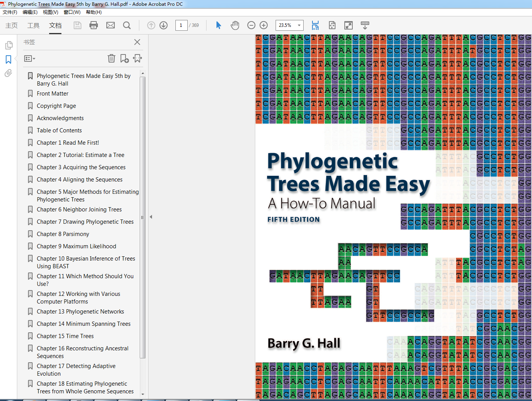The image size is (532, 401).
Task: Open Chapter 17 Detecting Adaptive Evolution
Action: 76,370
